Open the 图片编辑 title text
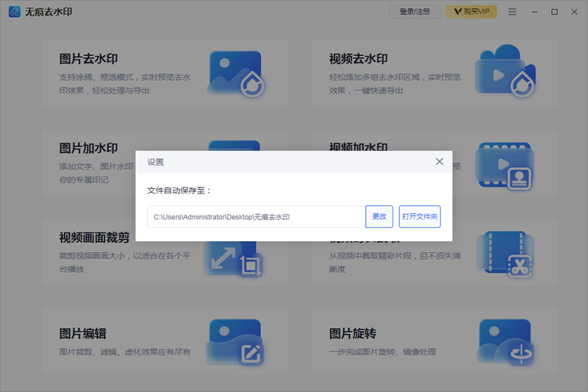This screenshot has height=392, width=588. (82, 334)
